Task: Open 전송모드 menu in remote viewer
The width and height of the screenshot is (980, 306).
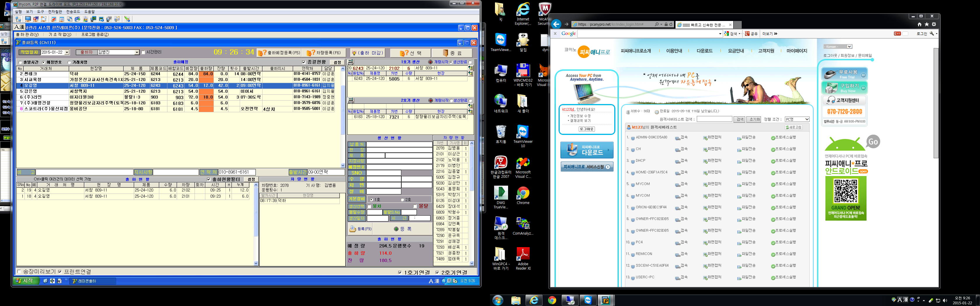Action: pyautogui.click(x=73, y=12)
